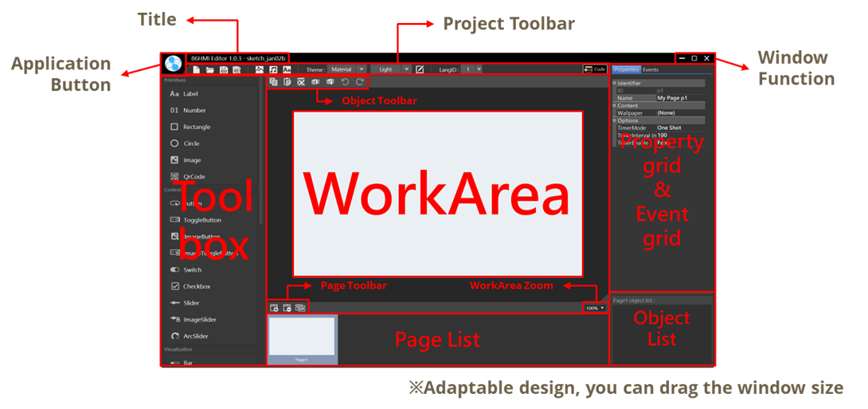Switch to the Properties tab
This screenshot has width=868, height=409.
point(626,70)
